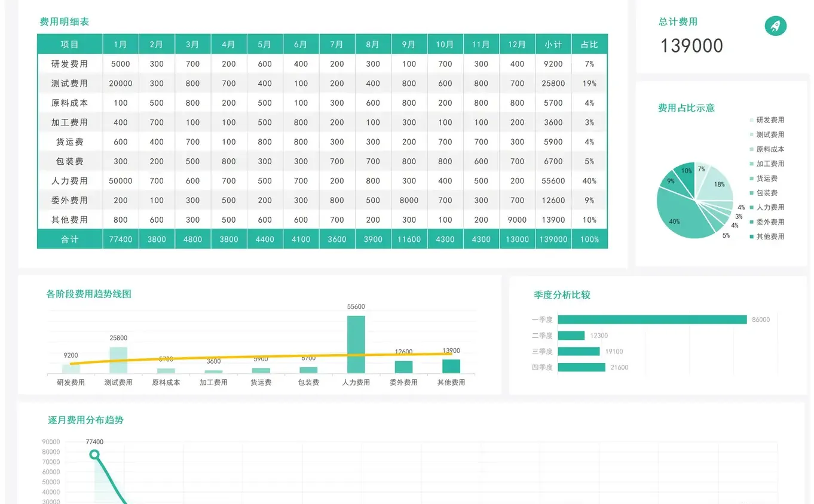Click the 货运费 row label in the table
The height and width of the screenshot is (504, 814).
[70, 142]
